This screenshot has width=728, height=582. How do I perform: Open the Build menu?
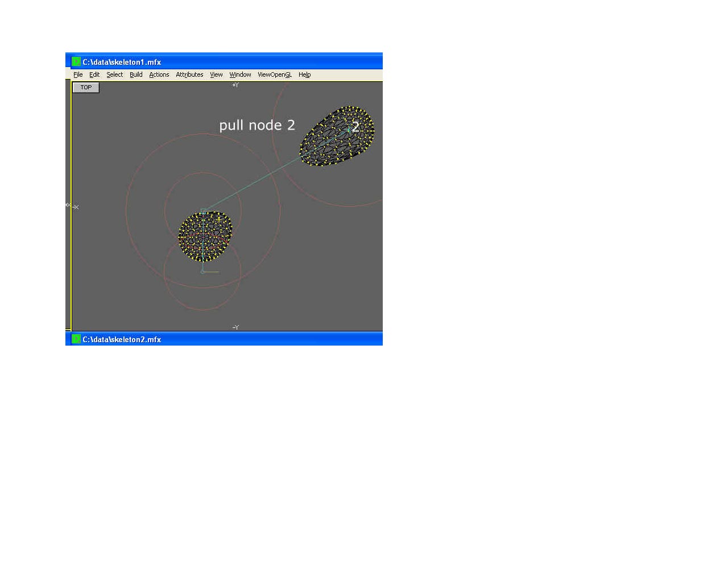[x=136, y=74]
